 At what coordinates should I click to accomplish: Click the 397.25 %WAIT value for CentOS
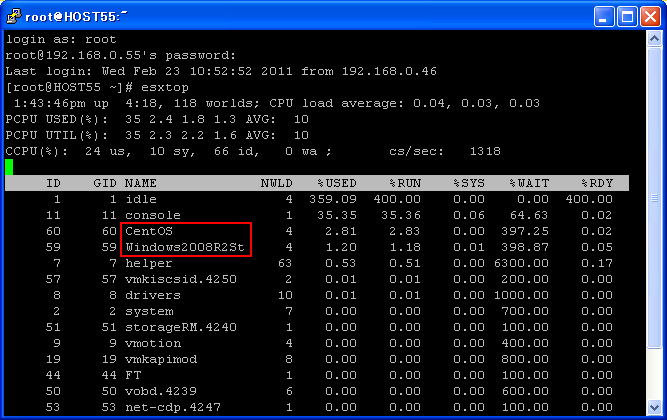pyautogui.click(x=525, y=231)
